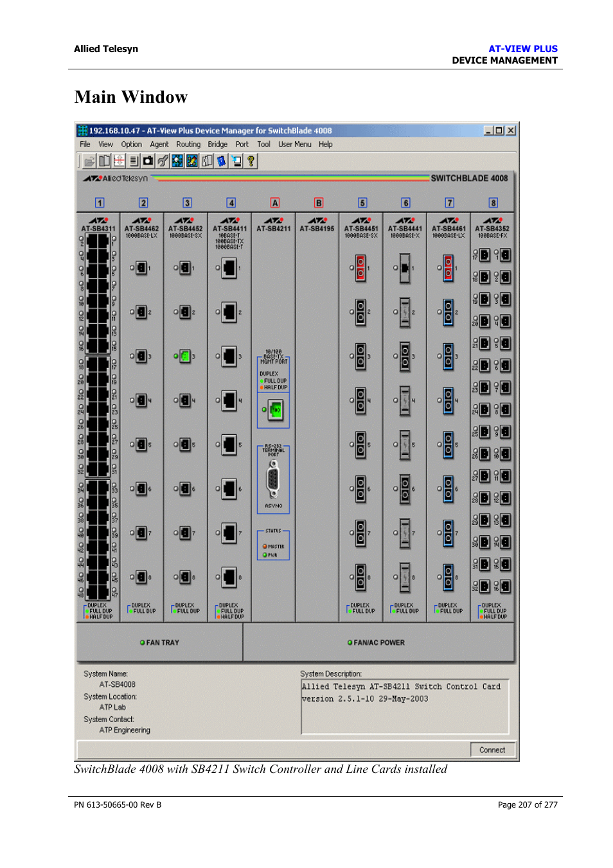Select the red slot A label
This screenshot has width=613, height=868.
coord(275,202)
